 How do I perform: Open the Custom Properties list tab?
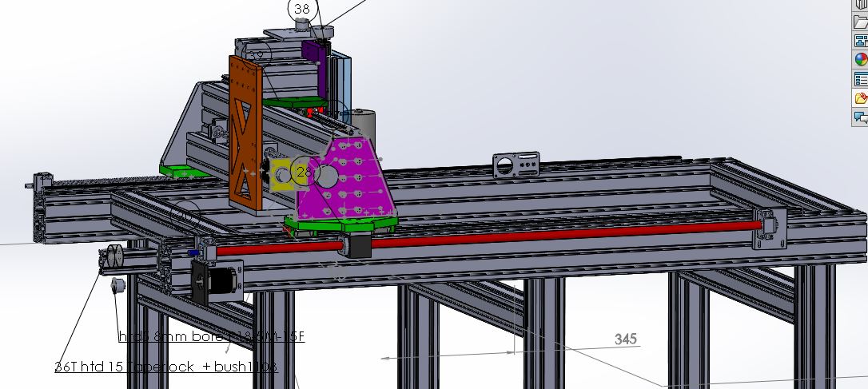[861, 79]
